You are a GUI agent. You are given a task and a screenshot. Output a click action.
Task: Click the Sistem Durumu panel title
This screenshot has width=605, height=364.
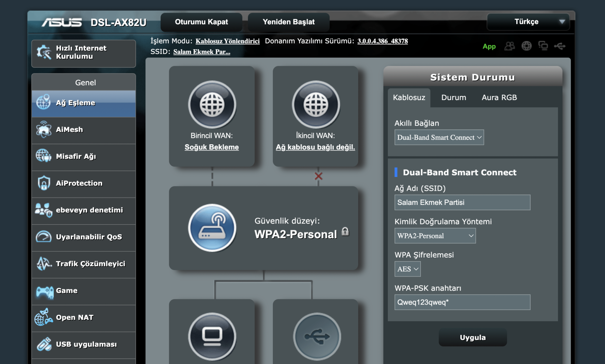[472, 77]
